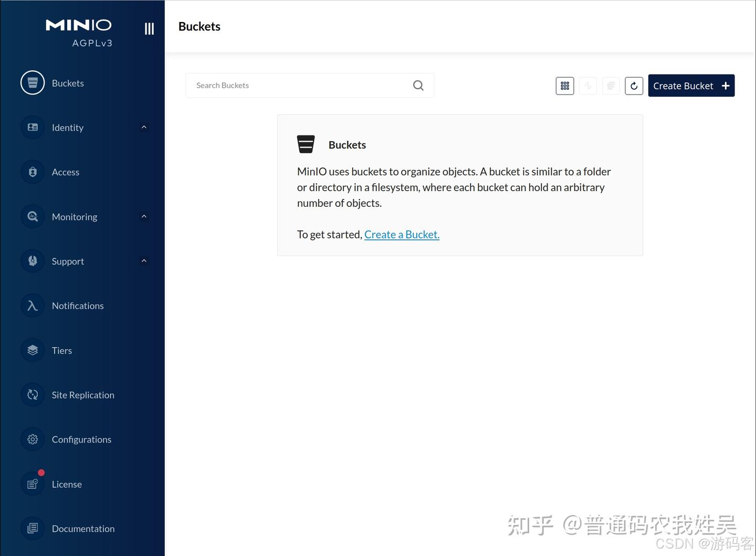This screenshot has width=756, height=556.
Task: Open the Buckets section in the sidebar
Action: point(67,83)
